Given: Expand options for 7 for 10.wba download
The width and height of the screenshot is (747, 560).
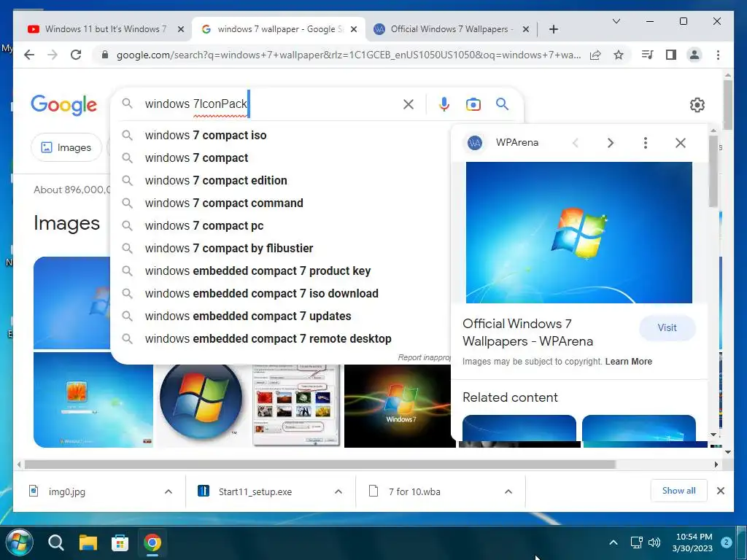Looking at the screenshot, I should click(508, 491).
